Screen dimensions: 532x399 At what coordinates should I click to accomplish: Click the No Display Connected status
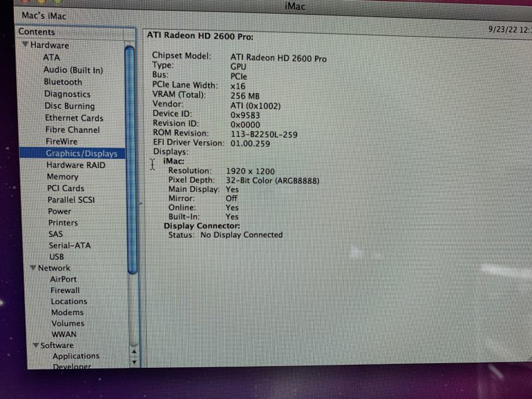(241, 235)
